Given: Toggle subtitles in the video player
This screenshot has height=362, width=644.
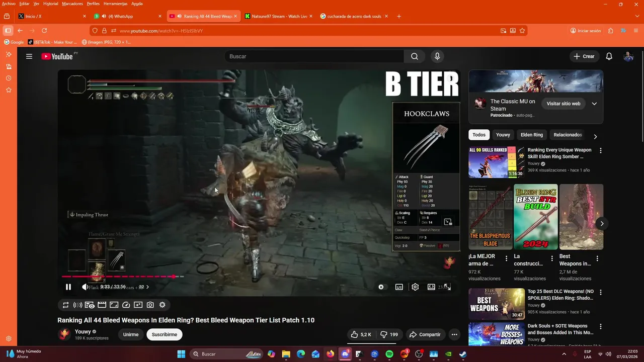Looking at the screenshot, I should pyautogui.click(x=399, y=287).
